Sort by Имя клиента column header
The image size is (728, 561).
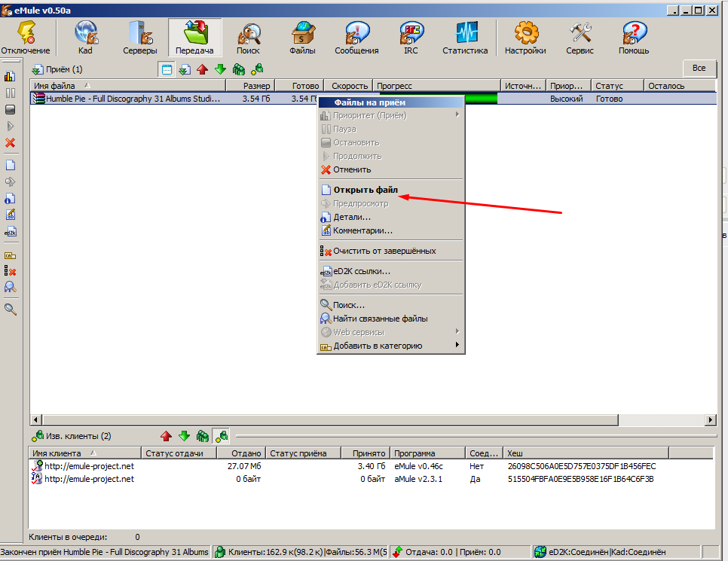pos(84,453)
